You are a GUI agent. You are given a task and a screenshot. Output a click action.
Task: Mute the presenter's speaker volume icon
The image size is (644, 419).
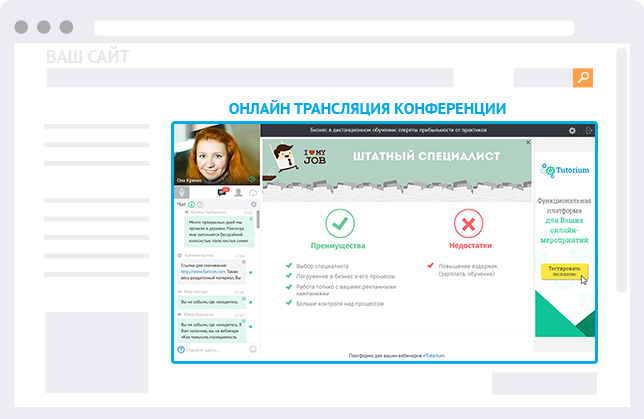click(x=251, y=180)
